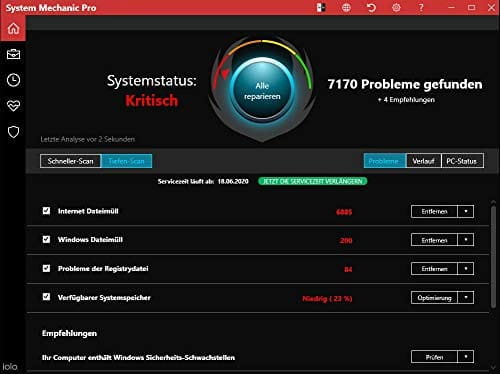Image resolution: width=500 pixels, height=374 pixels.
Task: Switch to the PC-Status tab
Action: pos(462,161)
